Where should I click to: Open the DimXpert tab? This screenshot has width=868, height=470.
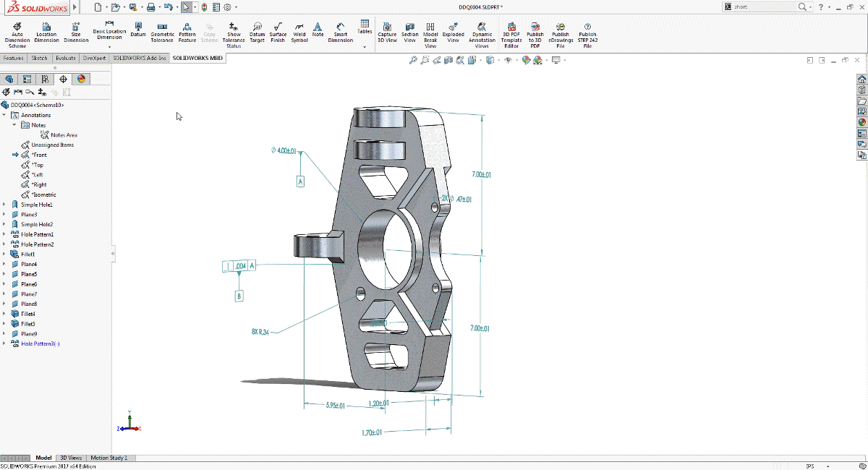point(95,58)
